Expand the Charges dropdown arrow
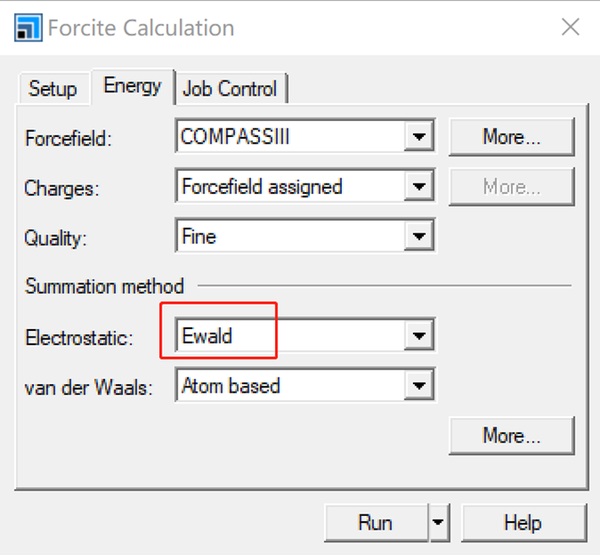This screenshot has width=600, height=555. (420, 187)
